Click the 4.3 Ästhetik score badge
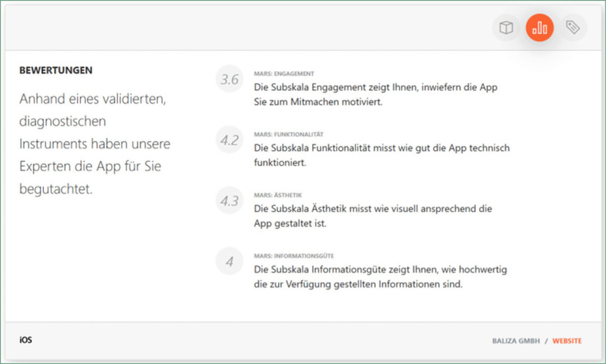Image resolution: width=606 pixels, height=364 pixels. coord(229,201)
